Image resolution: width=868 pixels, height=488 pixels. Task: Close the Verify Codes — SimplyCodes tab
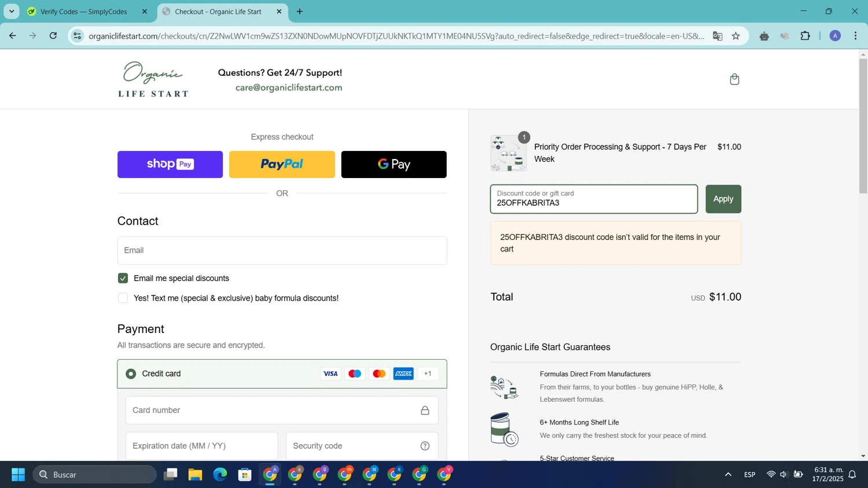pyautogui.click(x=145, y=12)
